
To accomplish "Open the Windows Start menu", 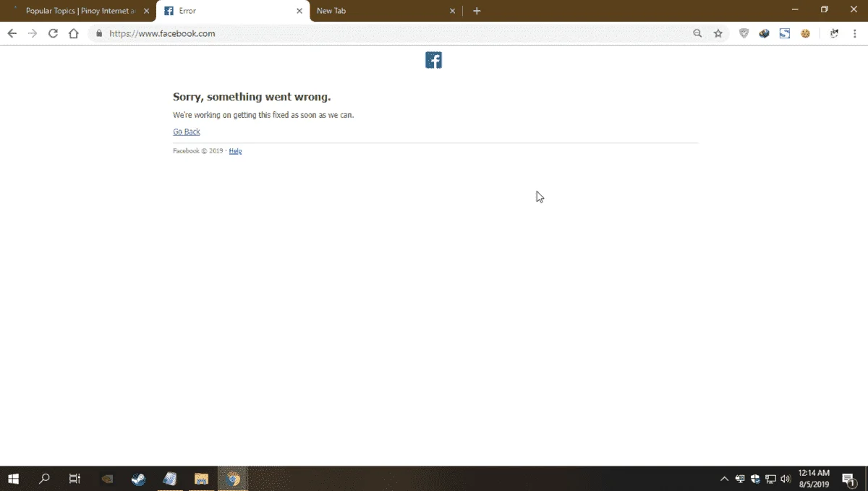I will click(x=13, y=478).
